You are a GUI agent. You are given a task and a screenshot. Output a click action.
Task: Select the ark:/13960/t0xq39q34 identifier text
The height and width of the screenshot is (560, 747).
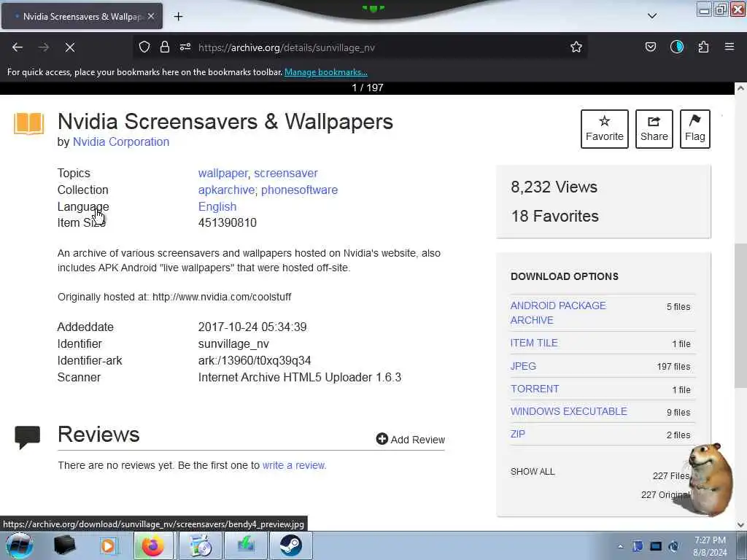pos(255,360)
